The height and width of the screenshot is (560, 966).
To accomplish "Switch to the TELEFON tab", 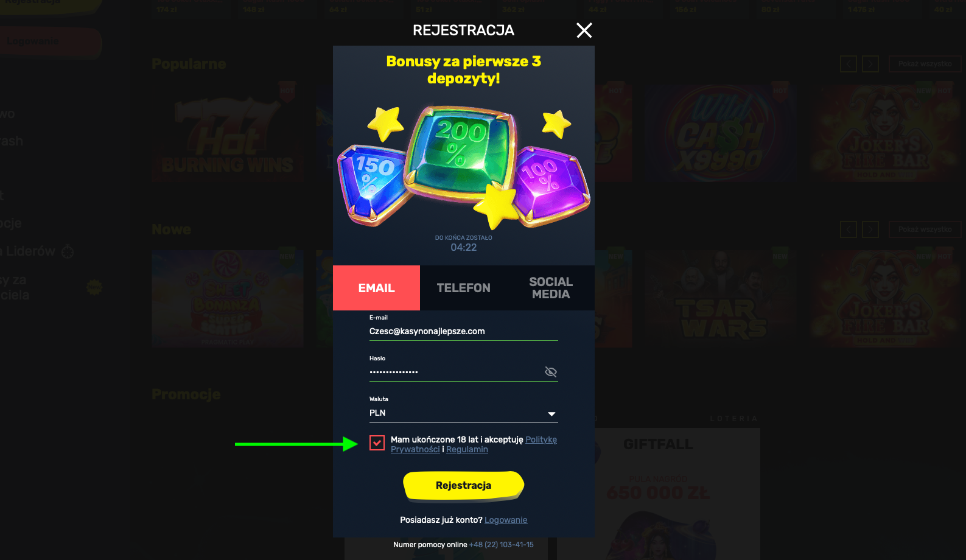I will (x=463, y=288).
